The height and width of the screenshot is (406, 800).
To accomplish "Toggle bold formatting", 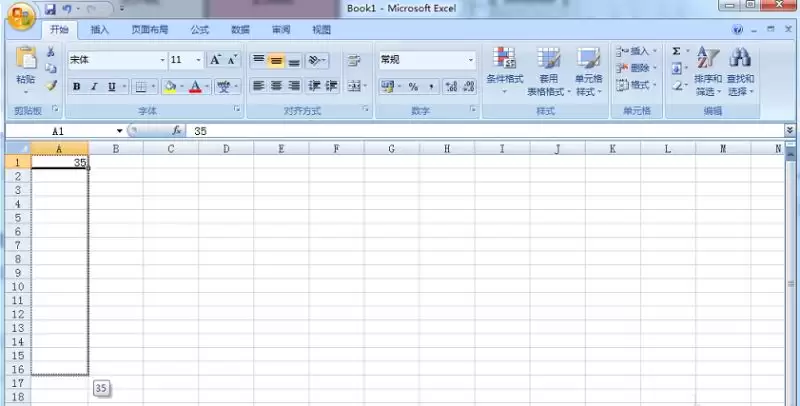I will click(76, 87).
